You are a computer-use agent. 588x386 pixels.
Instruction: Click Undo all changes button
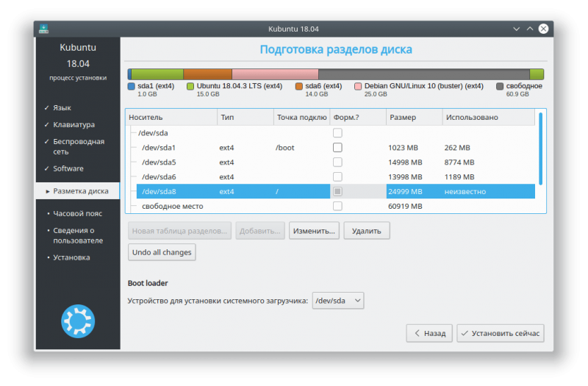(x=162, y=252)
